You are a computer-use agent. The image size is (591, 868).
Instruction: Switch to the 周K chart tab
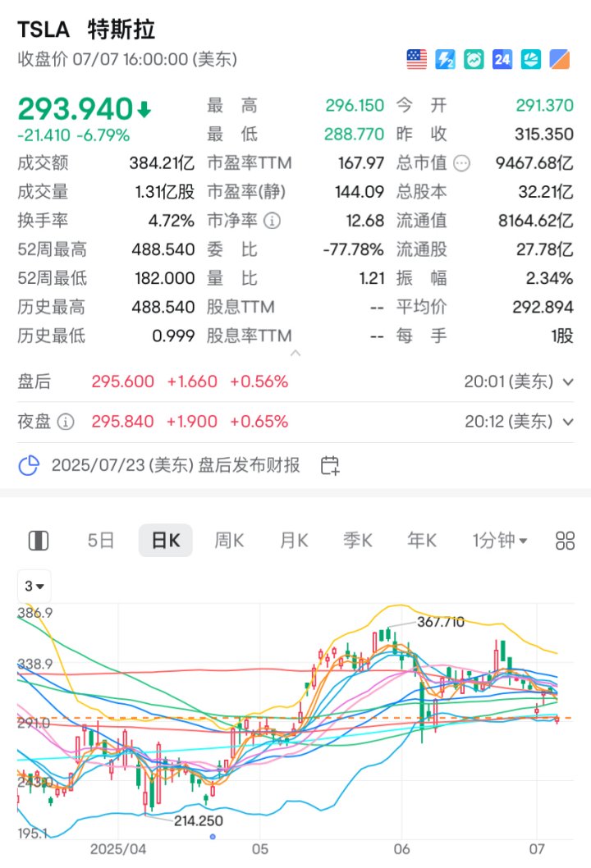coord(229,541)
